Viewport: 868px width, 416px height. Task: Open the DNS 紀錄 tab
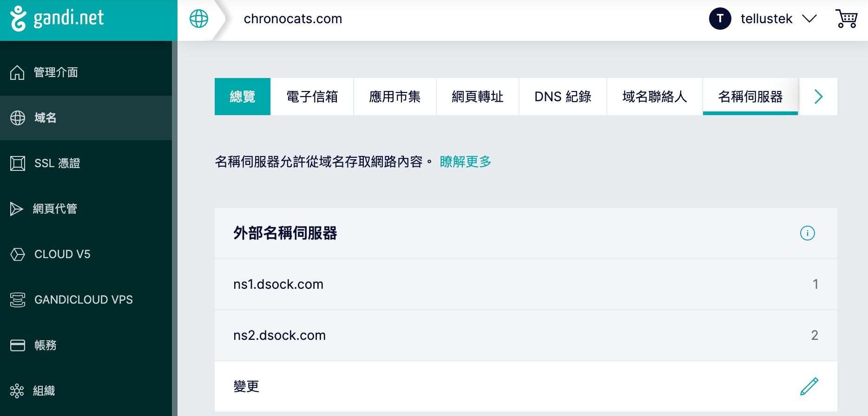(563, 97)
